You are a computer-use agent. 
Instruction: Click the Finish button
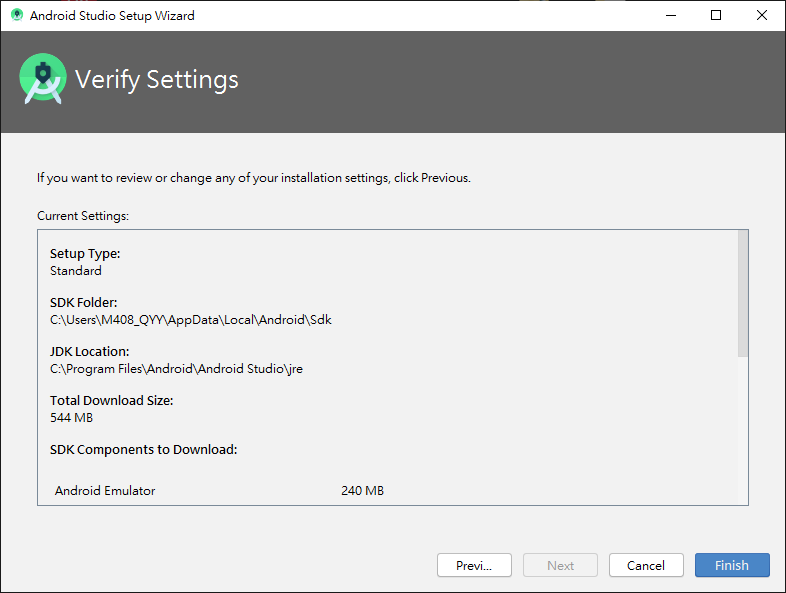point(732,565)
